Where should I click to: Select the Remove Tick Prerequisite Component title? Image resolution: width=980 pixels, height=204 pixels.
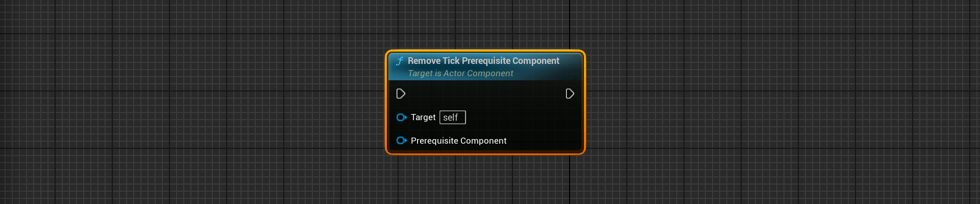483,61
